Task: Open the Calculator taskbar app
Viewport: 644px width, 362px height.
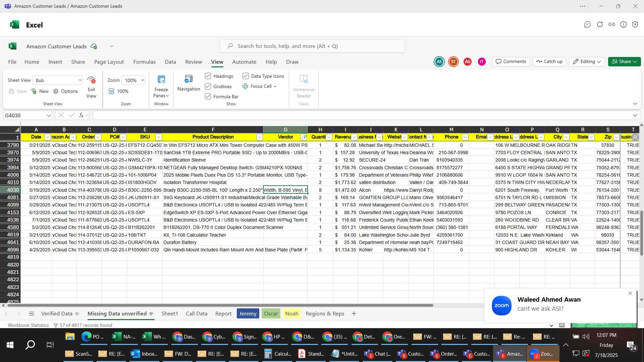Action: (277, 354)
